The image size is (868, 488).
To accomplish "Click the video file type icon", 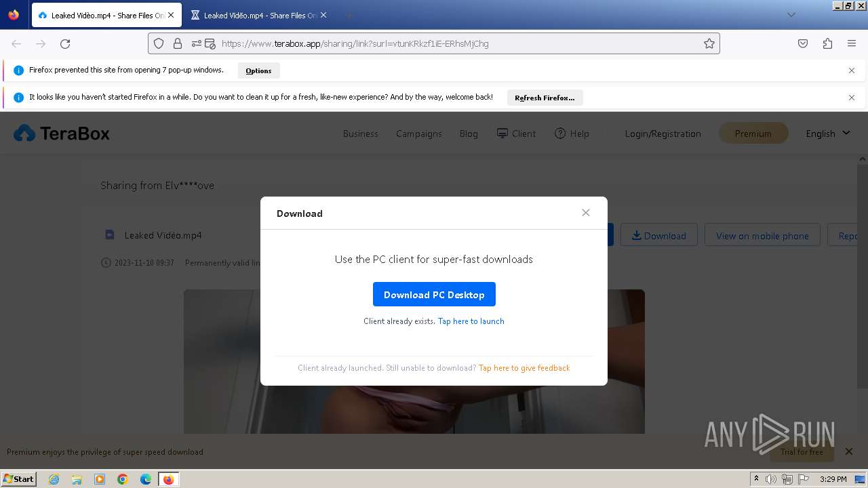I will coord(109,235).
